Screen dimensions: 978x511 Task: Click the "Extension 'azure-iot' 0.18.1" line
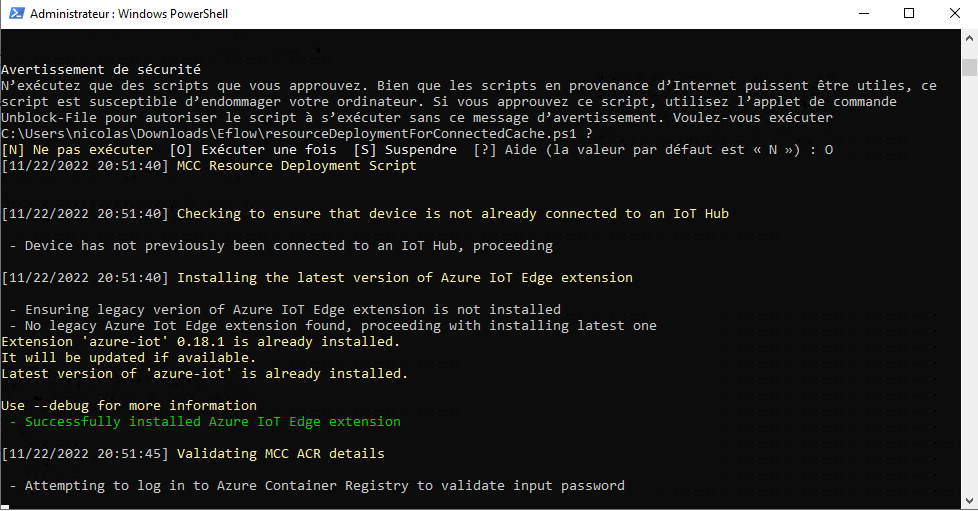[x=200, y=342]
